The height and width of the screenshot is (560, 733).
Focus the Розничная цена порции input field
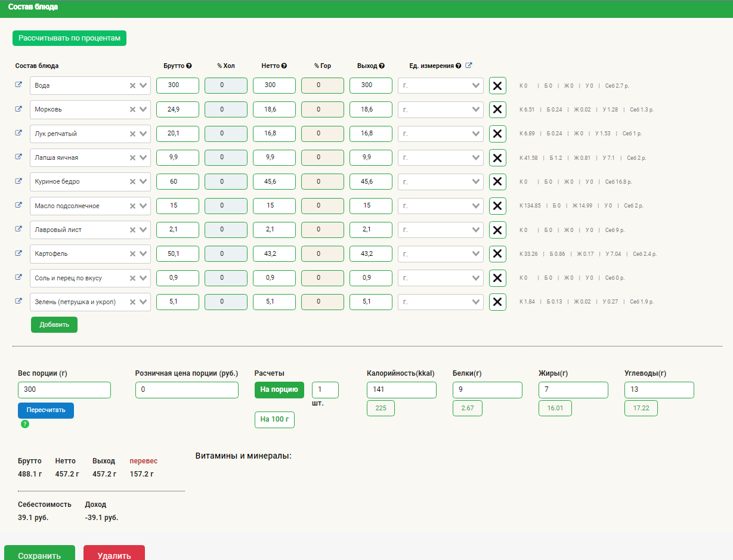187,390
